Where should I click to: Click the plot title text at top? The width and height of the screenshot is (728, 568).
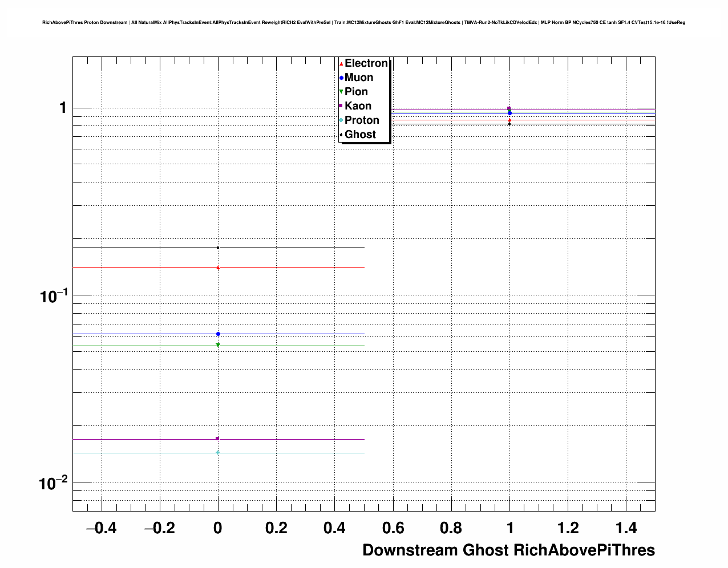pos(363,23)
